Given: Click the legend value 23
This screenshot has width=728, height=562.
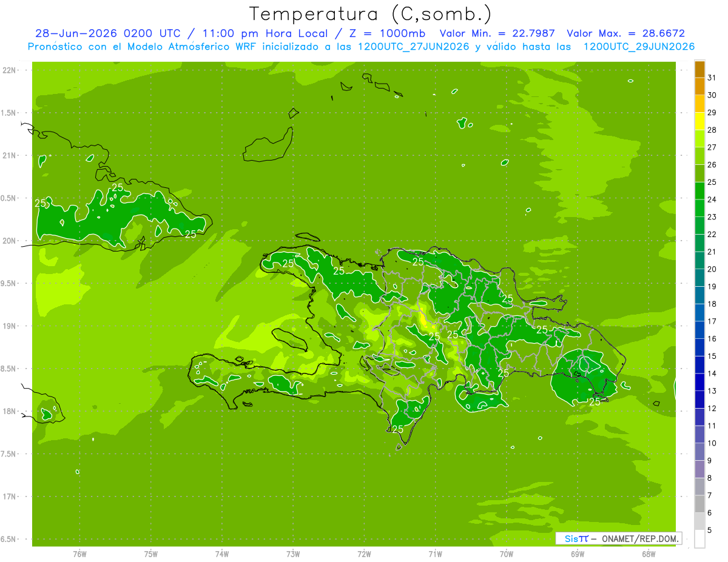Looking at the screenshot, I should pyautogui.click(x=712, y=217).
